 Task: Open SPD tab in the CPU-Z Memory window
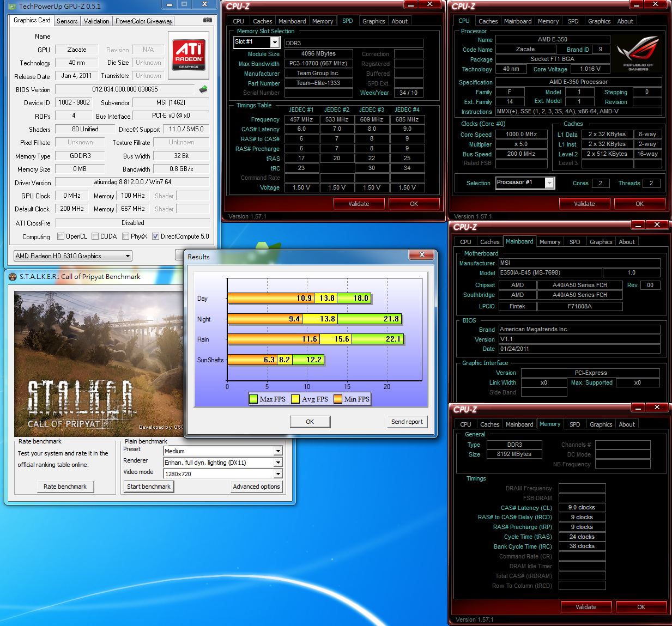[575, 424]
